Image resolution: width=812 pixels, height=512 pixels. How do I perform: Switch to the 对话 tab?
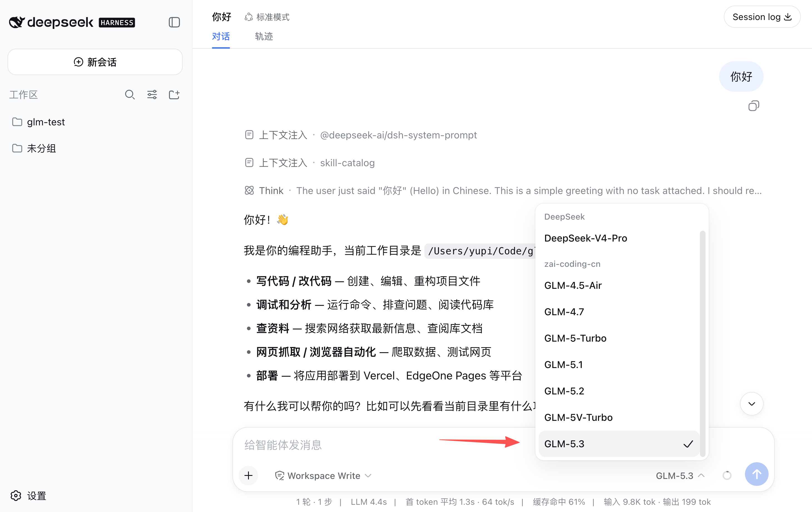click(221, 36)
